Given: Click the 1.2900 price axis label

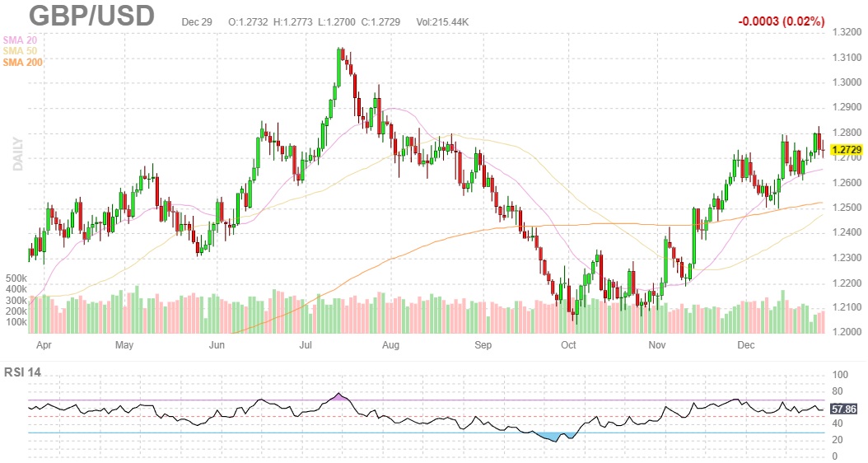Looking at the screenshot, I should click(847, 107).
